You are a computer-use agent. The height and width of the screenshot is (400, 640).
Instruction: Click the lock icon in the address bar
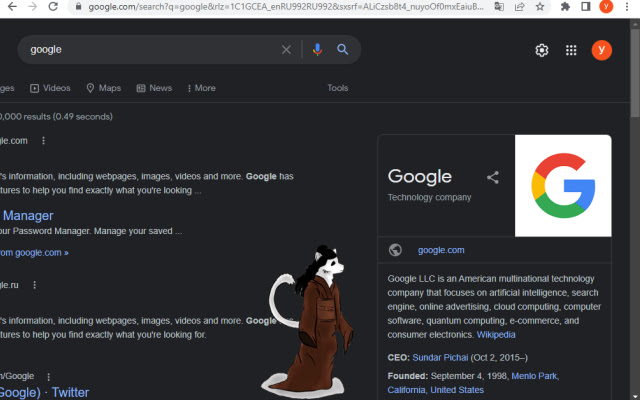coord(78,7)
